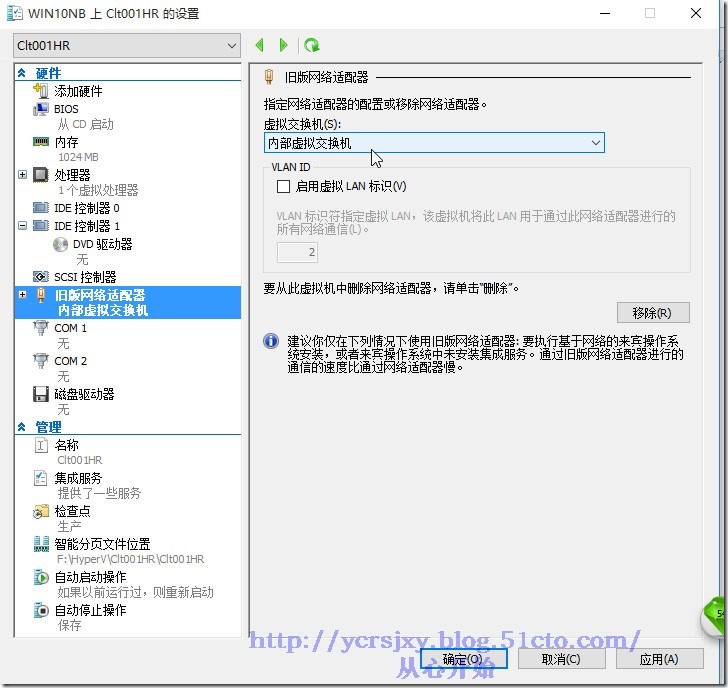Open the BIOS settings item
The width and height of the screenshot is (728, 688).
[x=66, y=109]
